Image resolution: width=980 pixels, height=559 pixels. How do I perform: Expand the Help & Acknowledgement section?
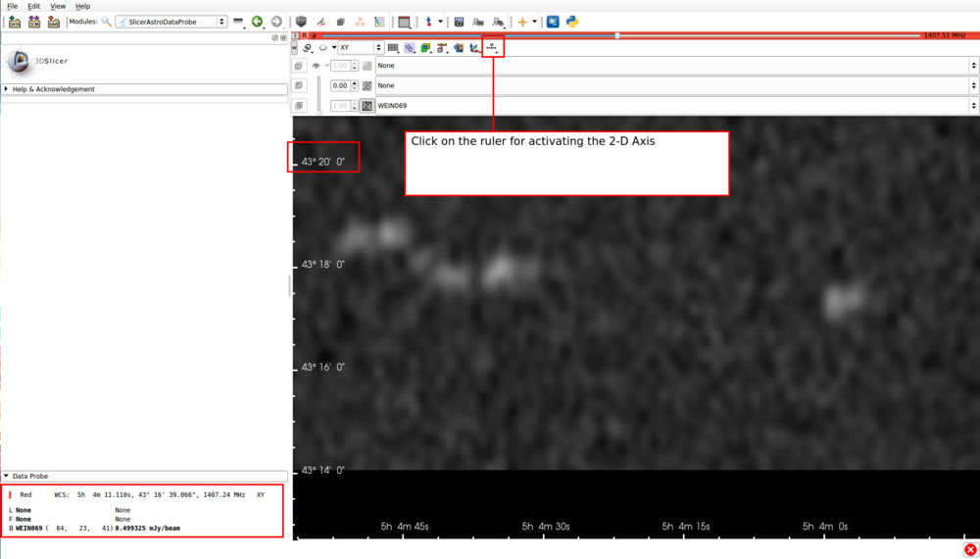click(53, 89)
